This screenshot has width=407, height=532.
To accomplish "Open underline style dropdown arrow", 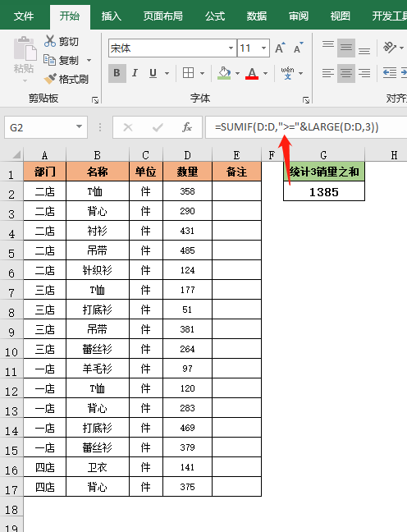I will point(167,73).
